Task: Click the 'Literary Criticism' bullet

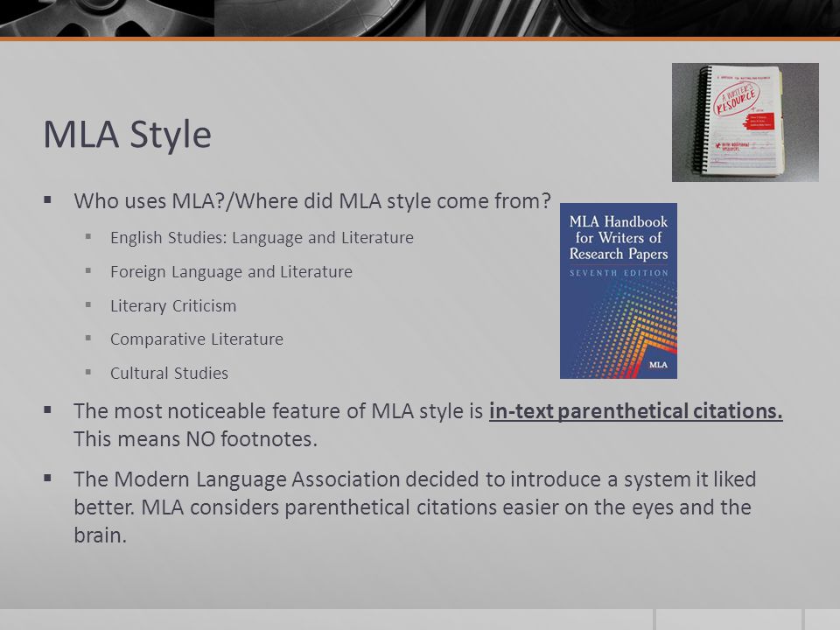Action: pos(173,306)
